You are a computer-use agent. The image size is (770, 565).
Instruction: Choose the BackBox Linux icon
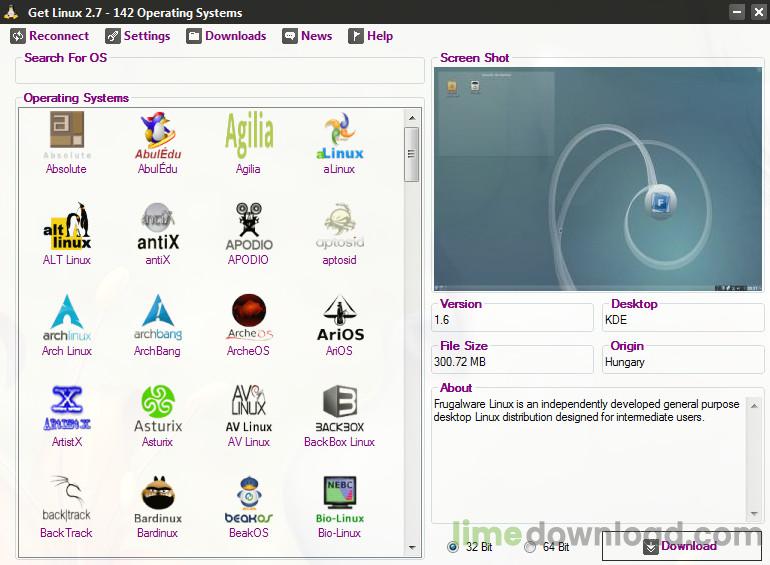[x=339, y=408]
